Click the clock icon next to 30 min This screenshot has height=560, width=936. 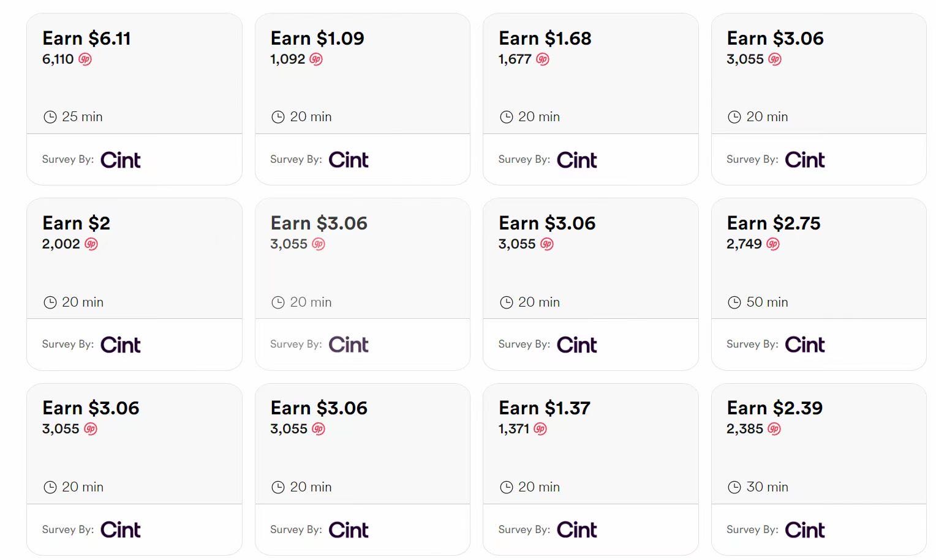734,487
